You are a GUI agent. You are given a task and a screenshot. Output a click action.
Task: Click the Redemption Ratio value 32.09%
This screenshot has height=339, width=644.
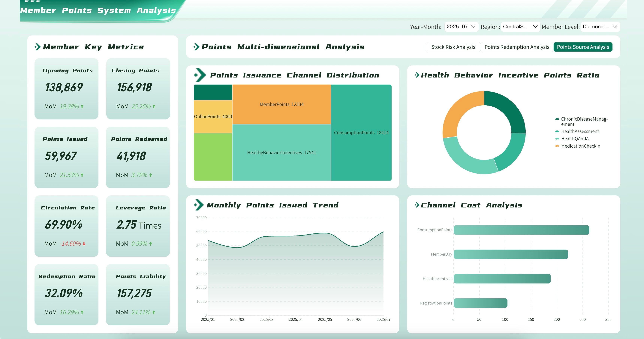pyautogui.click(x=64, y=293)
